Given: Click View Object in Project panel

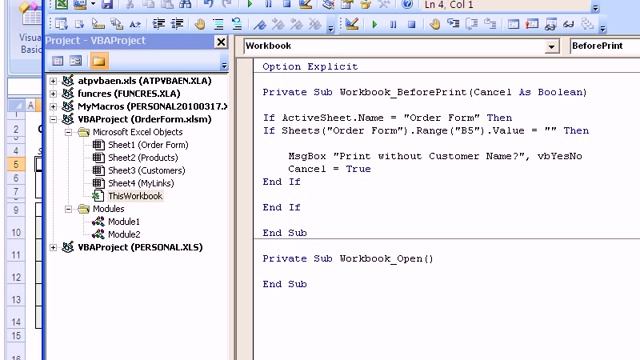Looking at the screenshot, I should click(x=76, y=61).
